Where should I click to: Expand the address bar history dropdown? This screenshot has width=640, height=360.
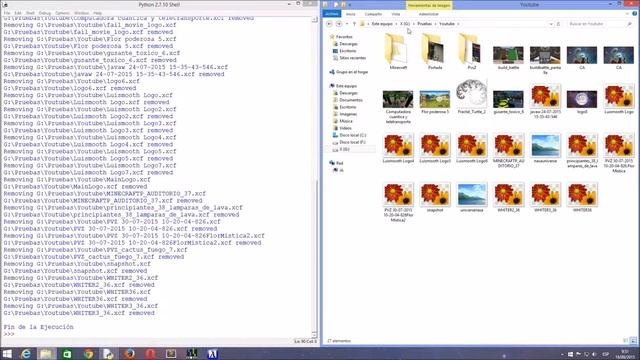[x=551, y=24]
